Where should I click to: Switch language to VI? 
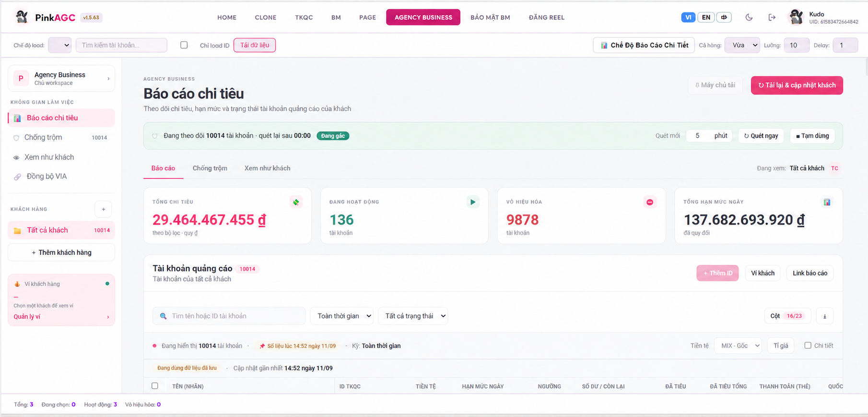688,17
